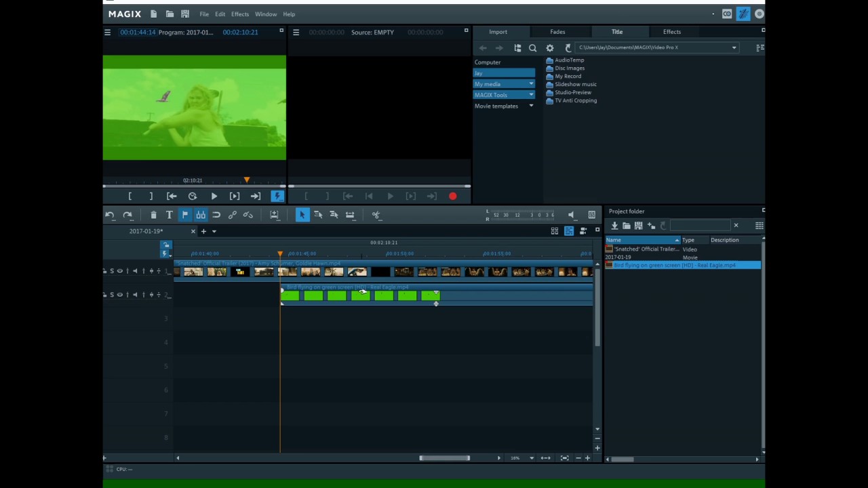Add a new movie tab with plus

tap(203, 231)
